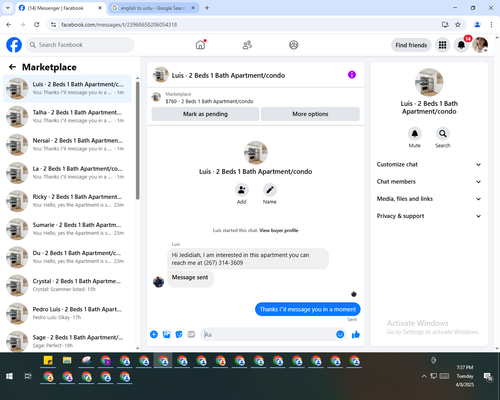Image resolution: width=500 pixels, height=400 pixels.
Task: Click the browser address bar URL
Action: (x=119, y=25)
